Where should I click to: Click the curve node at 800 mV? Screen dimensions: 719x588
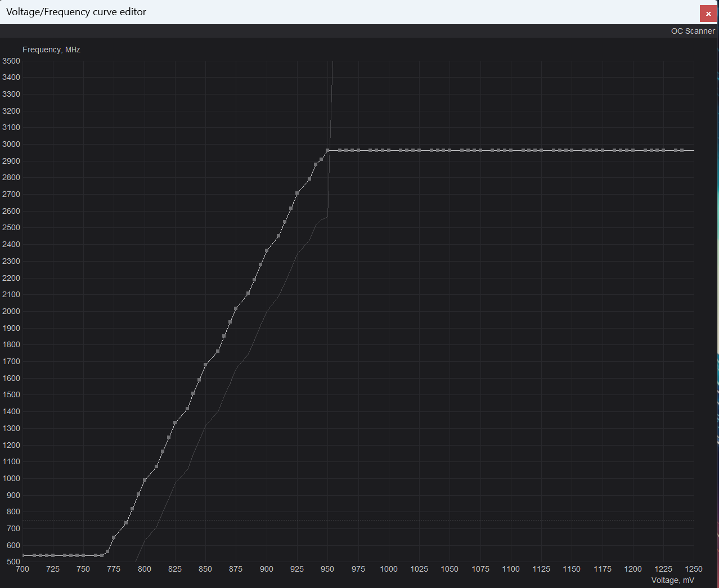145,480
